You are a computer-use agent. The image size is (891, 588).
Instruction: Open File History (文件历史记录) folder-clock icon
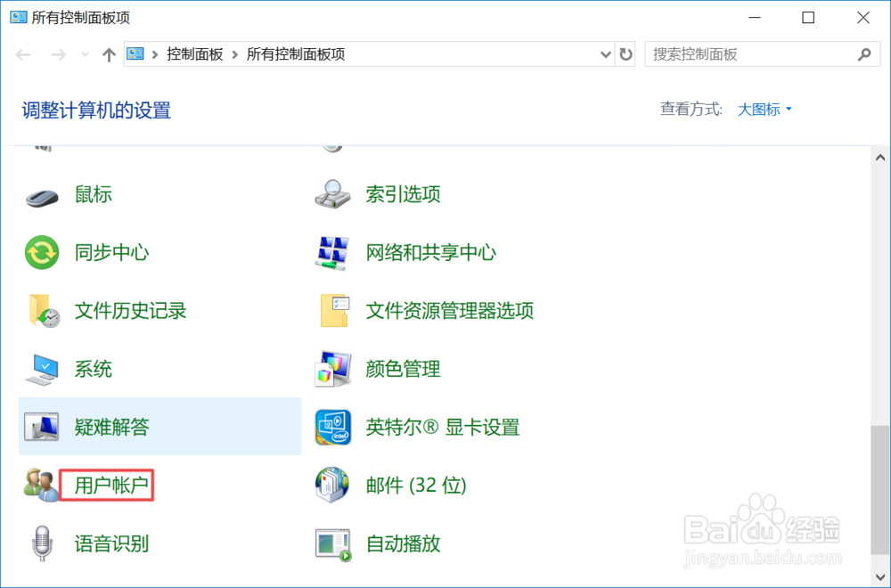[x=43, y=310]
